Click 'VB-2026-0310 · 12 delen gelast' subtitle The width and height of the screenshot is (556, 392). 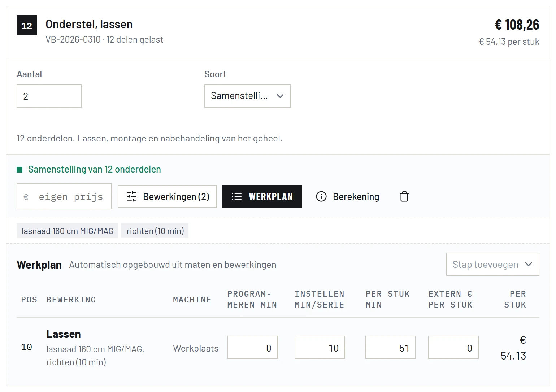104,40
